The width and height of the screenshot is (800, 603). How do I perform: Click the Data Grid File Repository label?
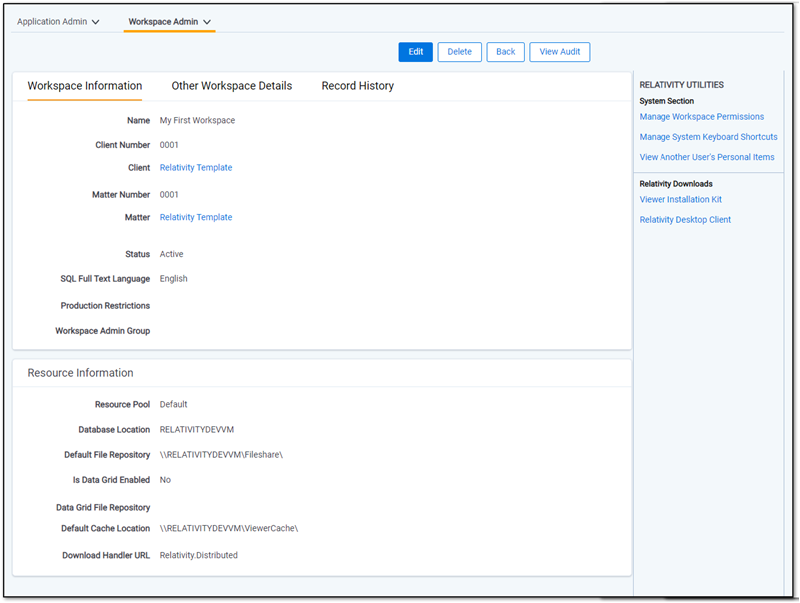pyautogui.click(x=103, y=508)
